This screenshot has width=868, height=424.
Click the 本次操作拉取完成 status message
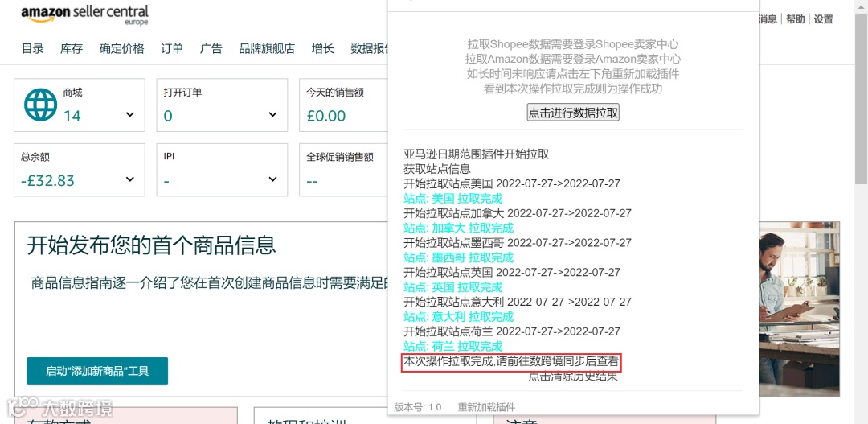511,362
